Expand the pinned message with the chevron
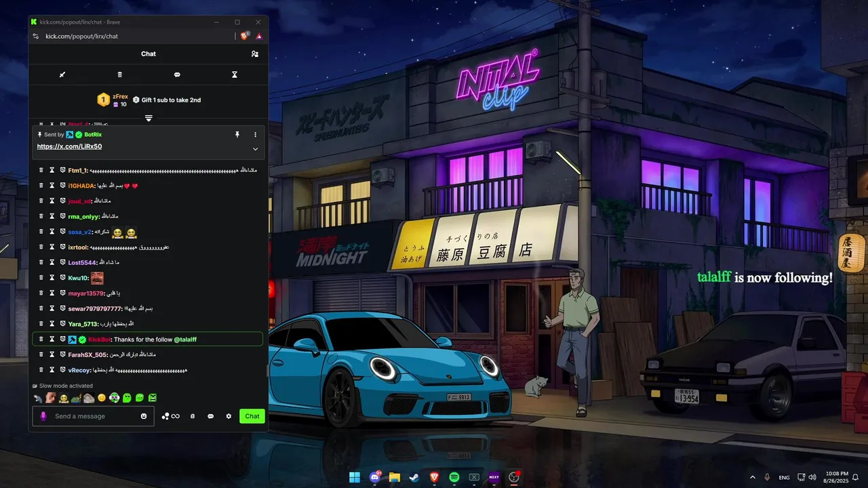The height and width of the screenshot is (488, 868). point(255,149)
